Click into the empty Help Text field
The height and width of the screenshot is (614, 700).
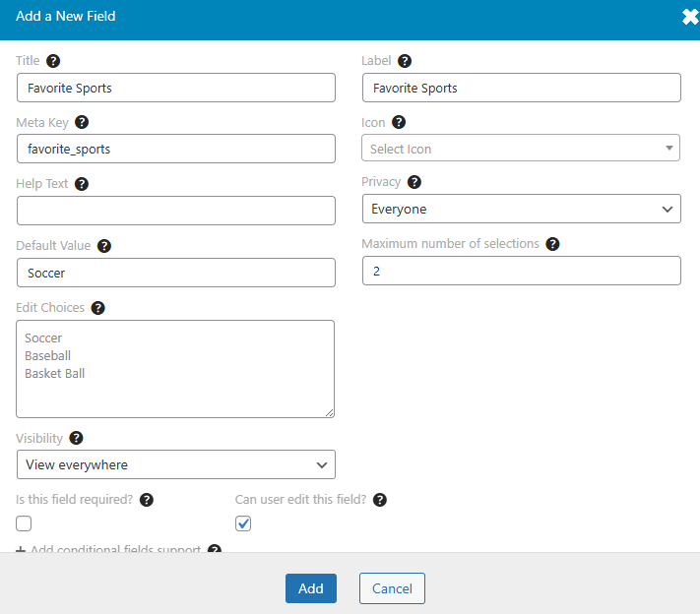pos(176,211)
